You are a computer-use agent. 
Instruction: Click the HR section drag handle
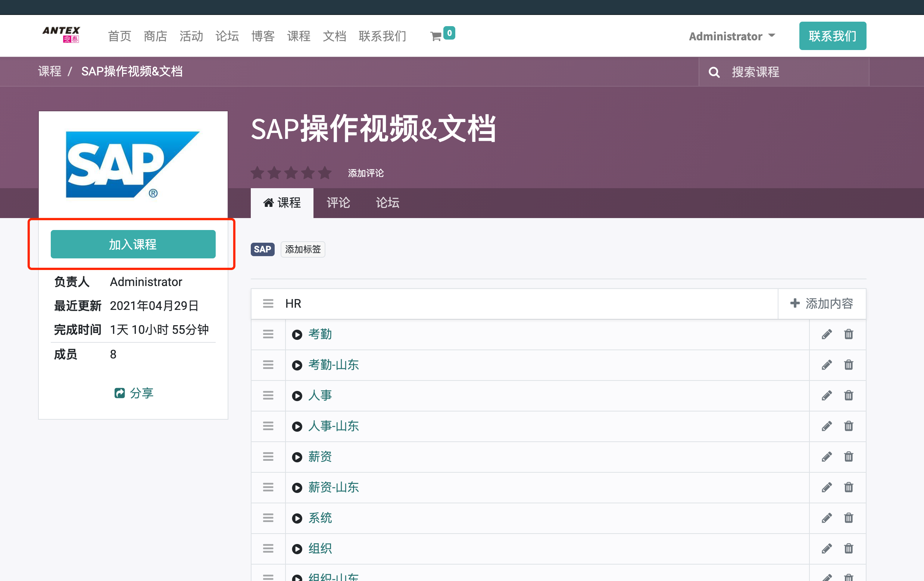coord(268,304)
